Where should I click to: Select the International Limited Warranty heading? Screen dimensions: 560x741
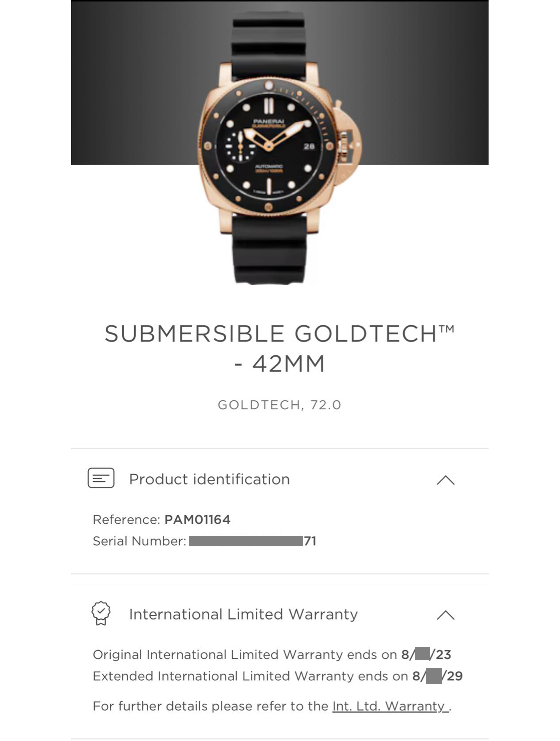[x=243, y=614]
